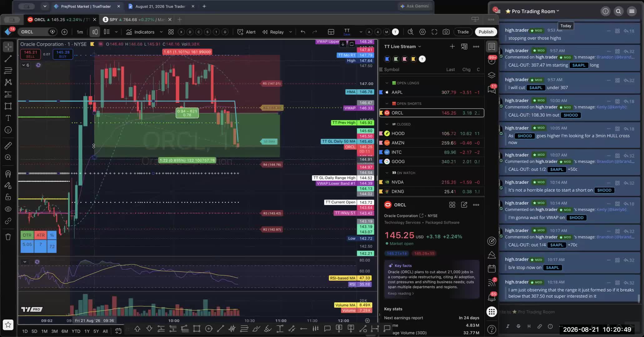The width and height of the screenshot is (644, 337).
Task: Click the 145.28 BUY button
Action: (63, 54)
